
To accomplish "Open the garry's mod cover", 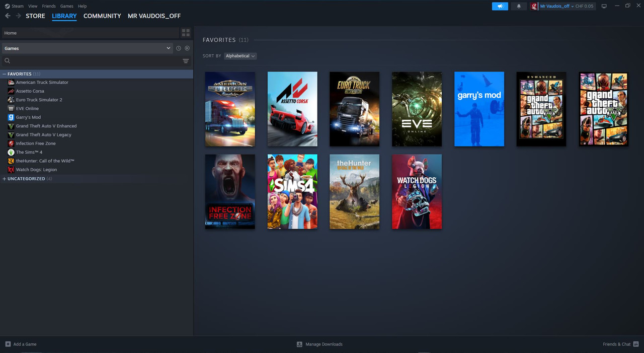I will pyautogui.click(x=479, y=109).
